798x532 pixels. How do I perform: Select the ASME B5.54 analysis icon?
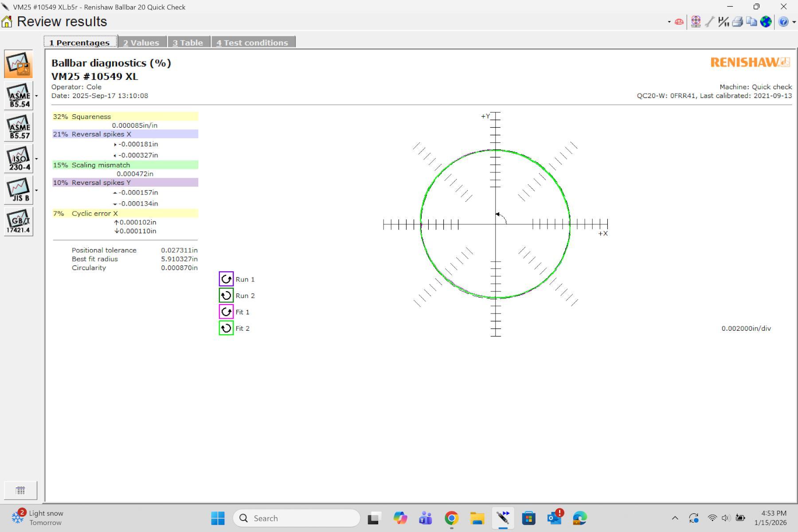19,96
